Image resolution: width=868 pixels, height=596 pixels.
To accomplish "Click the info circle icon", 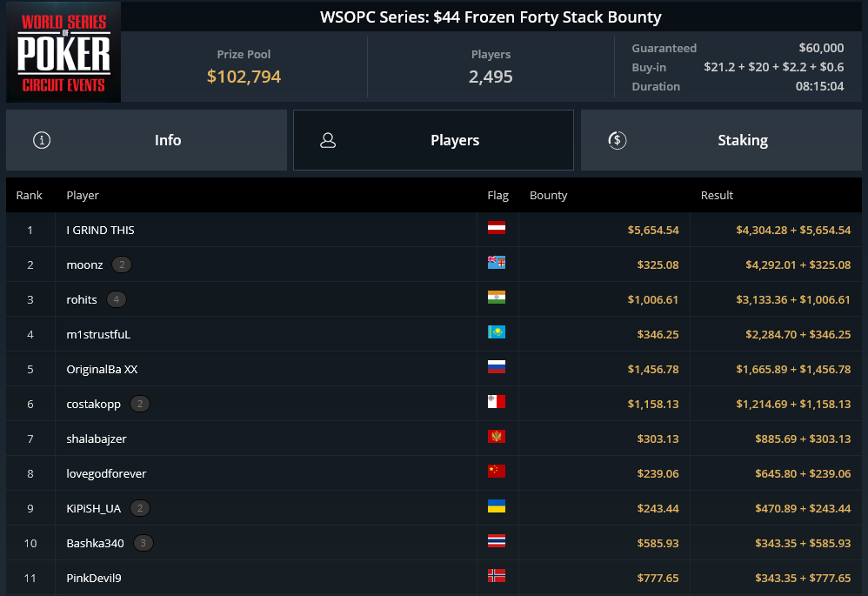I will point(41,140).
